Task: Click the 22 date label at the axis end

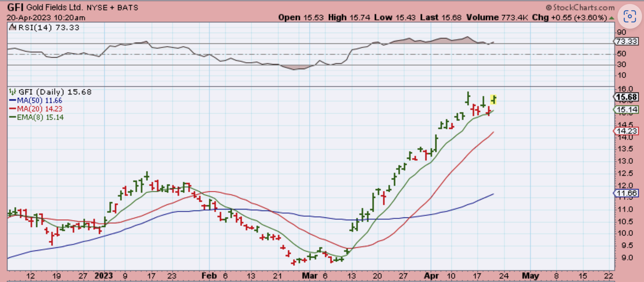Action: coord(609,276)
